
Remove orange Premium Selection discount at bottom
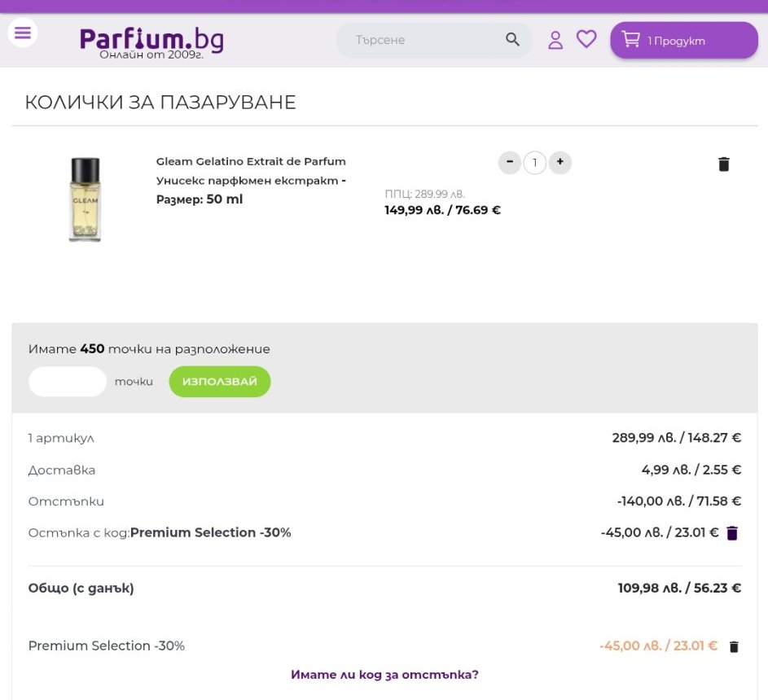click(734, 647)
